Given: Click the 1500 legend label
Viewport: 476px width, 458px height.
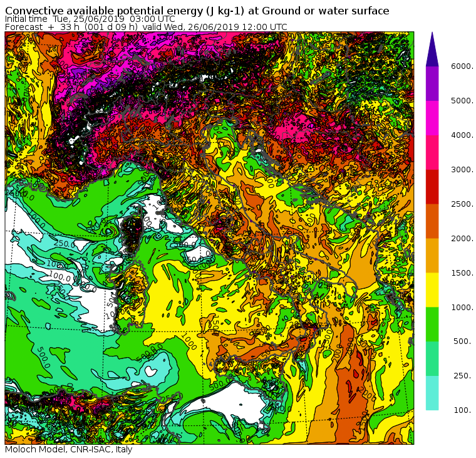Looking at the screenshot, I should click(462, 273).
